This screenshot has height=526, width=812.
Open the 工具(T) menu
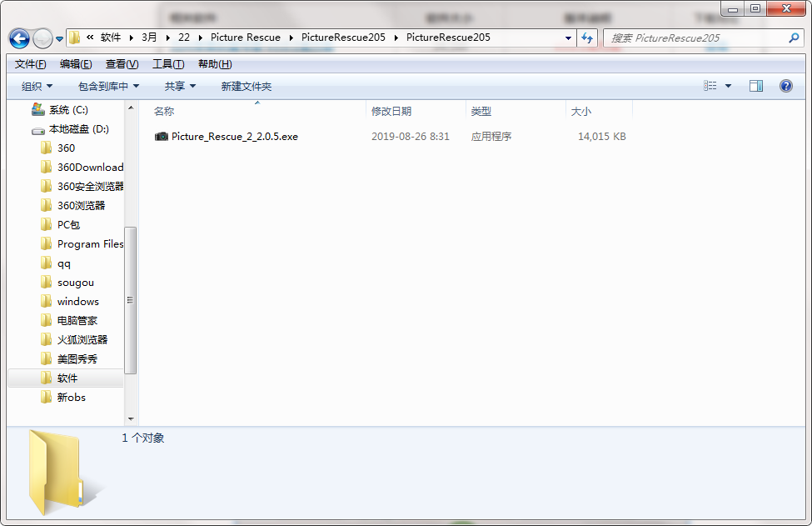[x=168, y=64]
